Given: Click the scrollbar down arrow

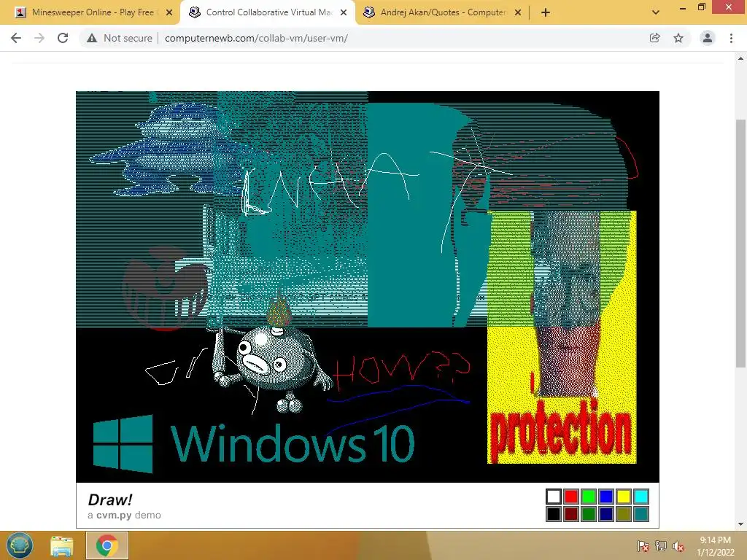Looking at the screenshot, I should point(740,524).
